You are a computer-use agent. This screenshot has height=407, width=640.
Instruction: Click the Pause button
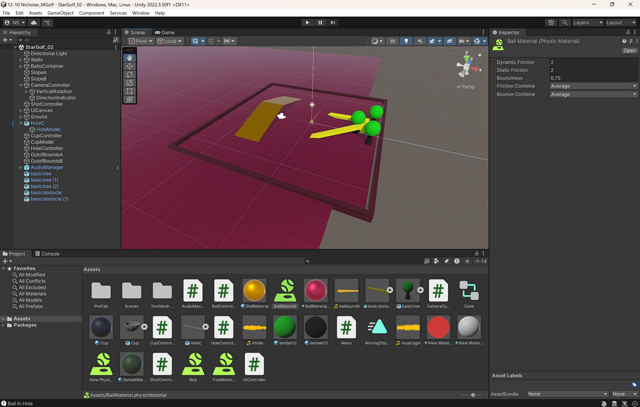(320, 22)
